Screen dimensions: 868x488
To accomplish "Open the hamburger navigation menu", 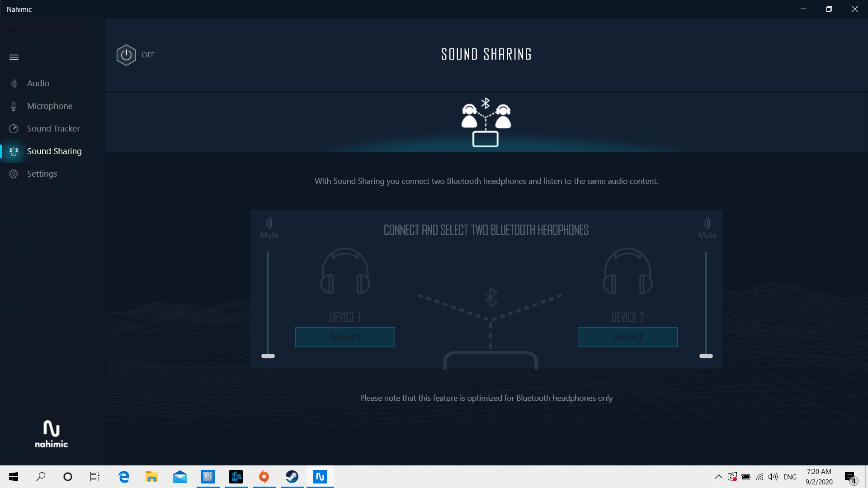I will click(x=14, y=57).
